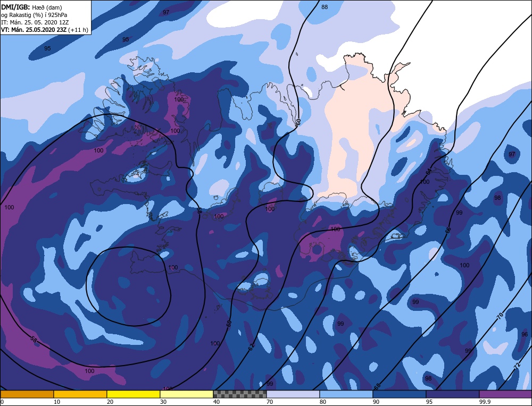This screenshot has width=532, height=406.
Task: Click the '(+11 h)' forecast offset text
Action: click(78, 30)
